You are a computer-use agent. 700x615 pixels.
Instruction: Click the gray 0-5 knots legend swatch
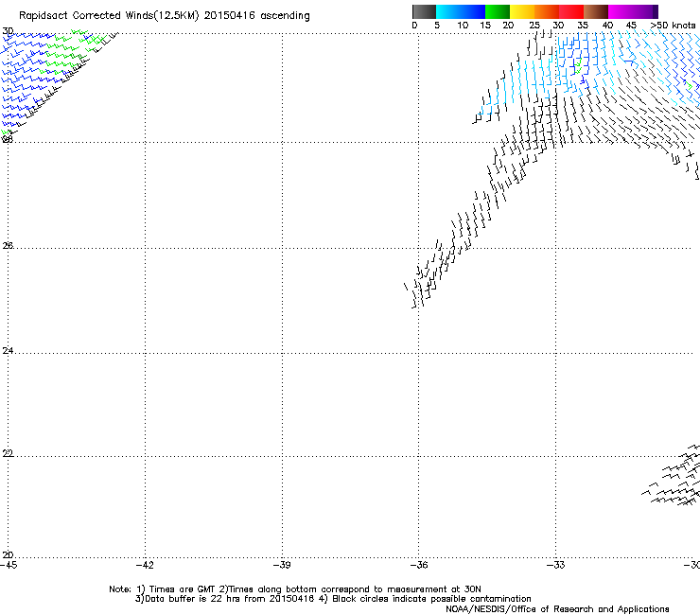pos(424,11)
